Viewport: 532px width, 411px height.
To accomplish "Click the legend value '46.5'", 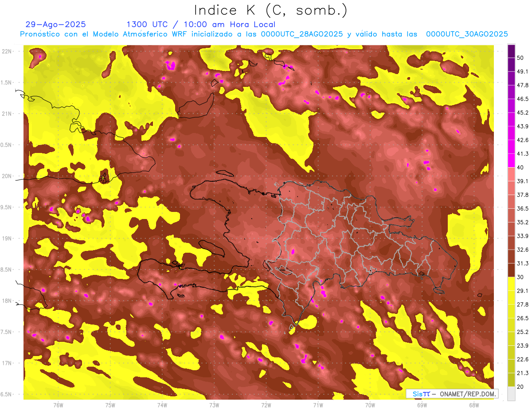I will [x=523, y=99].
